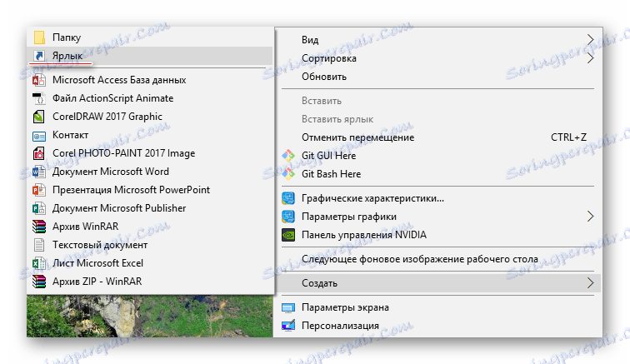Image resolution: width=630 pixels, height=364 pixels.
Task: Open the Сортировка menu entry
Action: (438, 58)
